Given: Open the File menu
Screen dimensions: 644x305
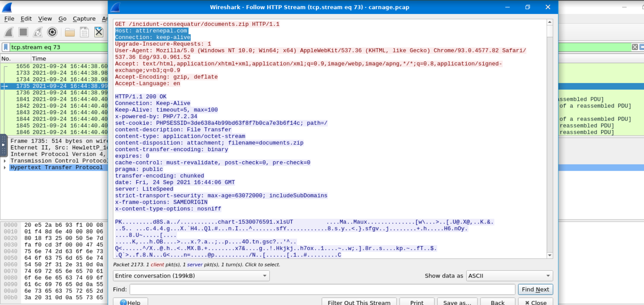Looking at the screenshot, I should [9, 19].
